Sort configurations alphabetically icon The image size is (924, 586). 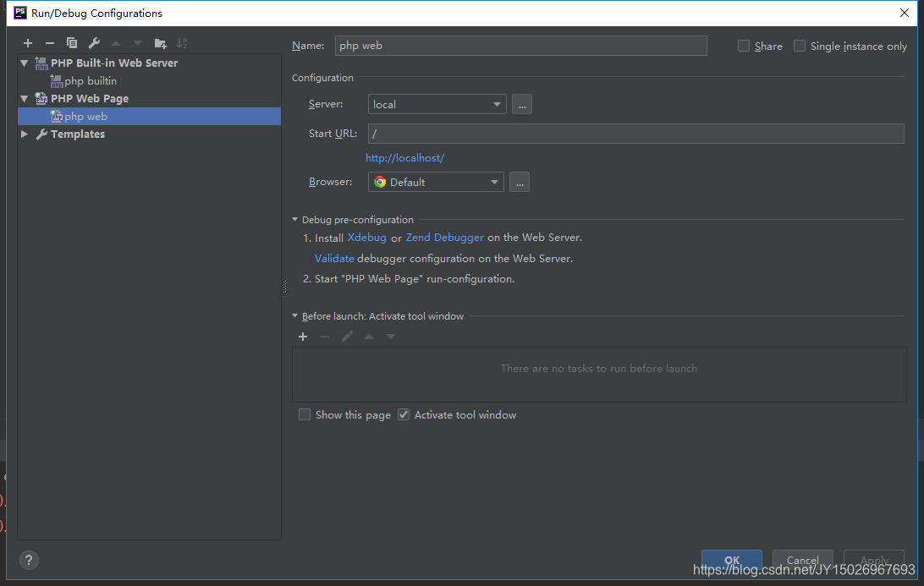[x=182, y=43]
